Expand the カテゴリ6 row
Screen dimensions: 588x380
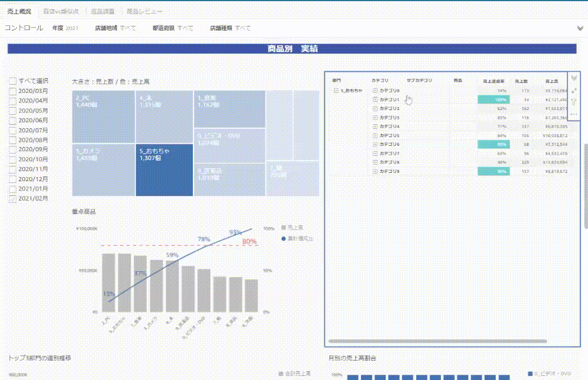[375, 144]
